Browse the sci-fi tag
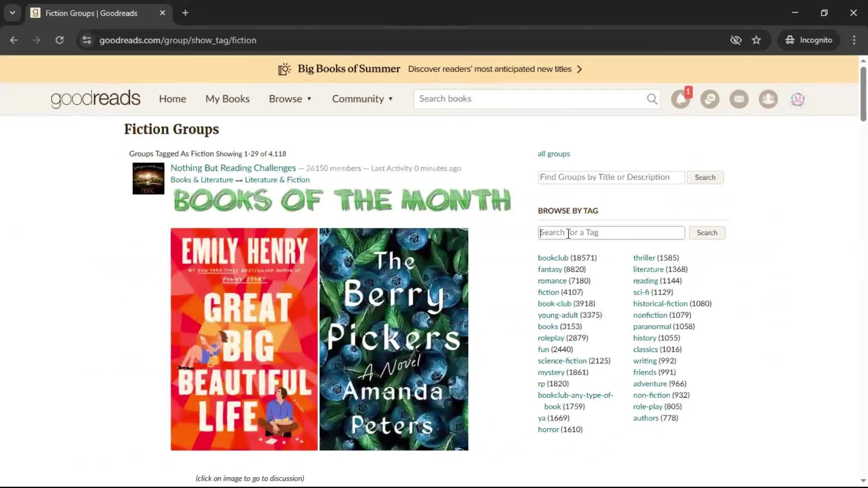 click(641, 292)
